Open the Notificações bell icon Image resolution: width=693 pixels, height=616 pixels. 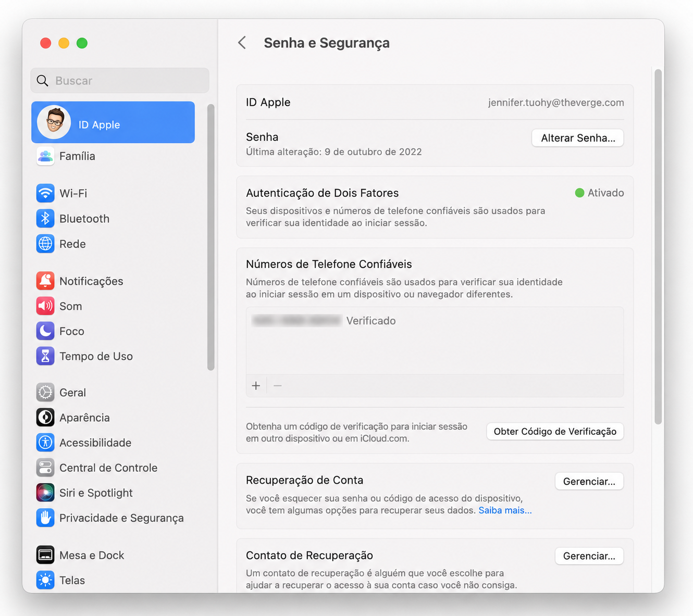pos(45,281)
